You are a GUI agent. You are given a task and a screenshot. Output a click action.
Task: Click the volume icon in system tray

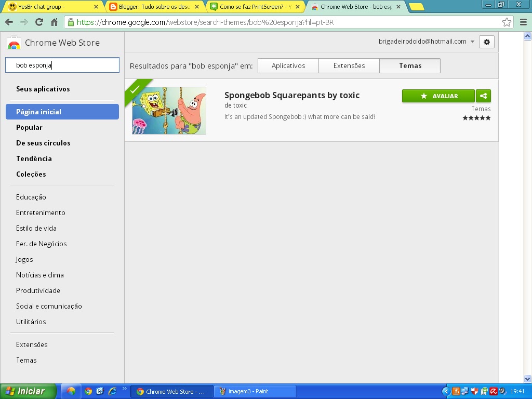pyautogui.click(x=502, y=391)
